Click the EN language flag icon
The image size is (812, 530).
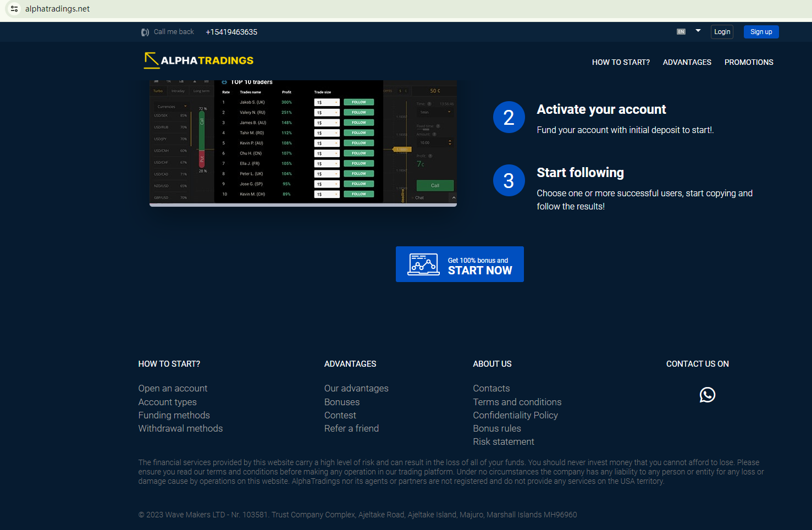pos(681,32)
